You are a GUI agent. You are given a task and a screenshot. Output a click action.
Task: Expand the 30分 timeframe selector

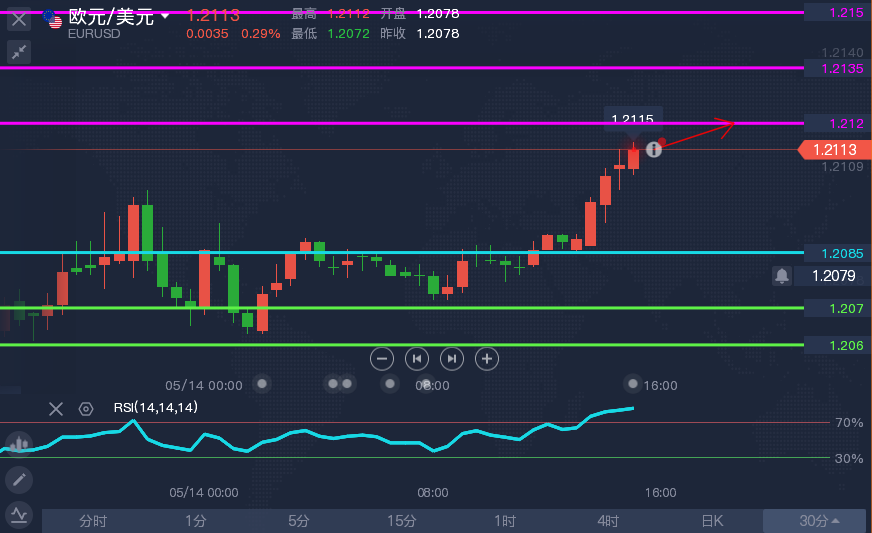[818, 521]
